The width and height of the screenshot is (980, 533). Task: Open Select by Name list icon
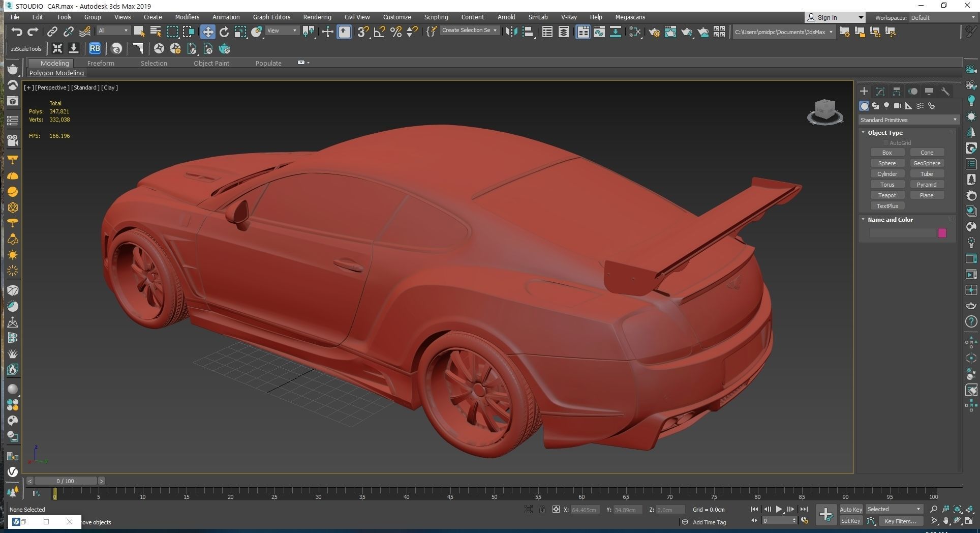[156, 32]
